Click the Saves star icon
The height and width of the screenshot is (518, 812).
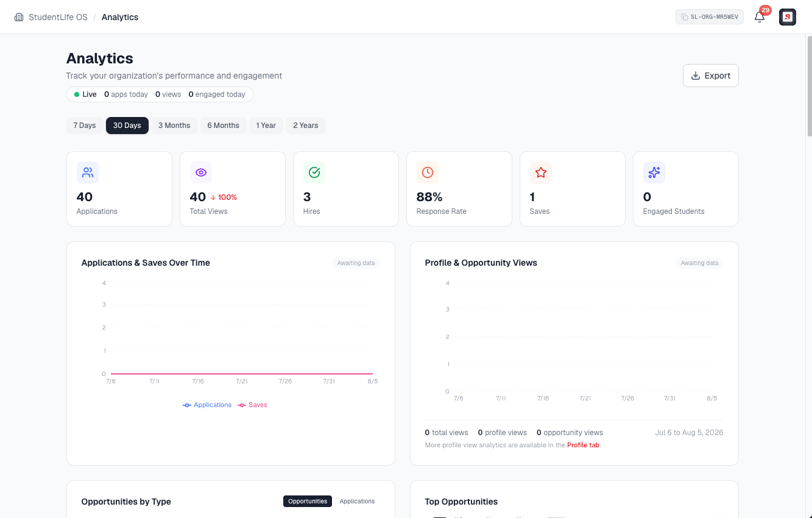[541, 172]
